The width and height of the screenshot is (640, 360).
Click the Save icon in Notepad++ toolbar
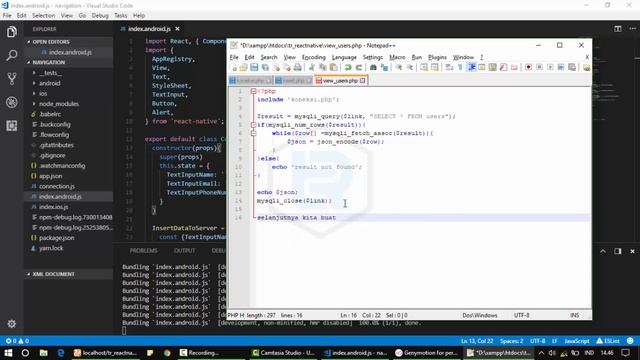click(254, 67)
